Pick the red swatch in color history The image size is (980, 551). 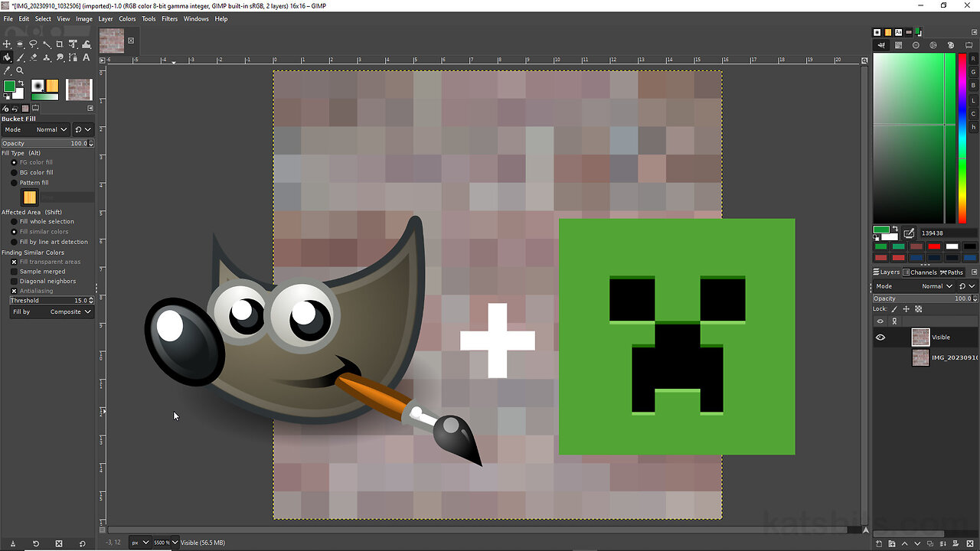934,246
